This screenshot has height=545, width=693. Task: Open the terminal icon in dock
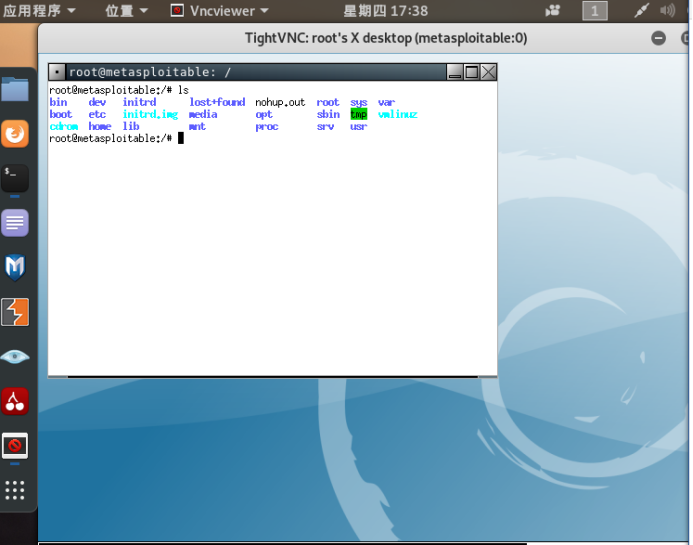pyautogui.click(x=15, y=178)
